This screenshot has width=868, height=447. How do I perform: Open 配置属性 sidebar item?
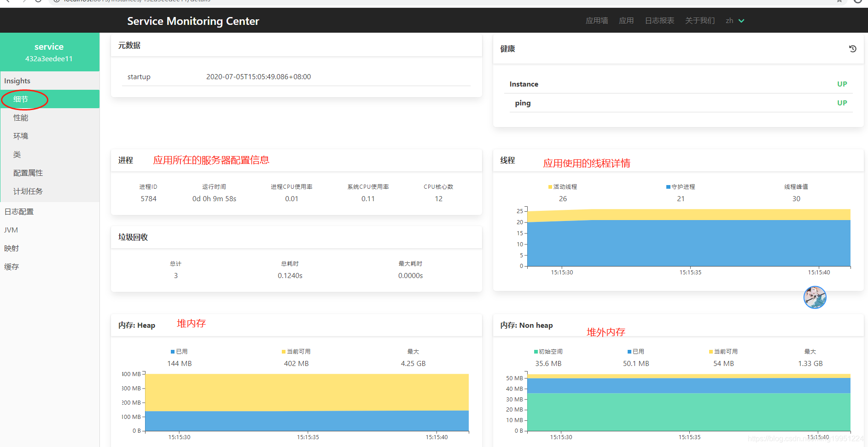28,173
